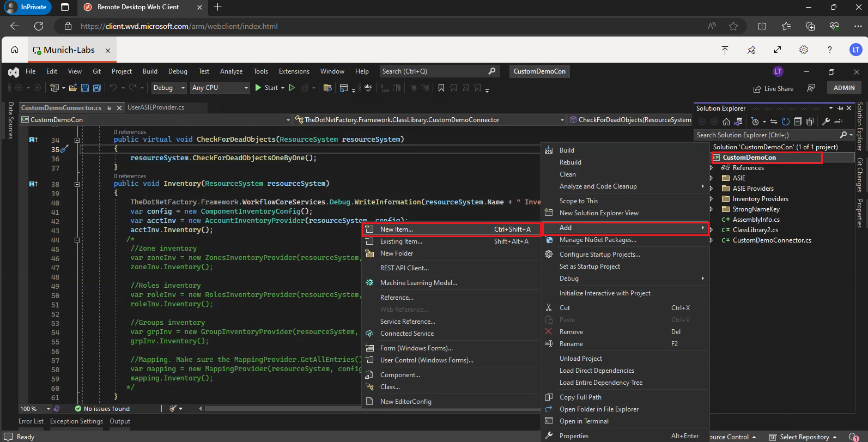Viewport: 868px width, 442px height.
Task: Click Select Repository in status bar
Action: click(803, 437)
